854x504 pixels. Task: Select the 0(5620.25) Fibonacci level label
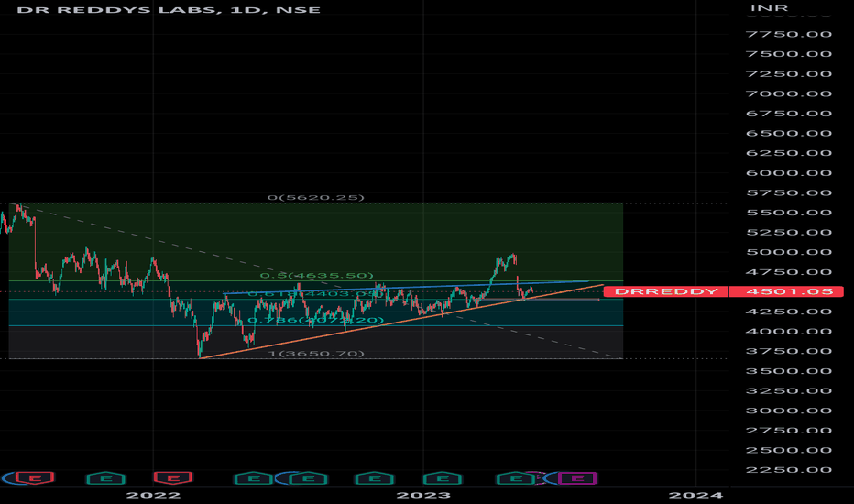point(316,197)
